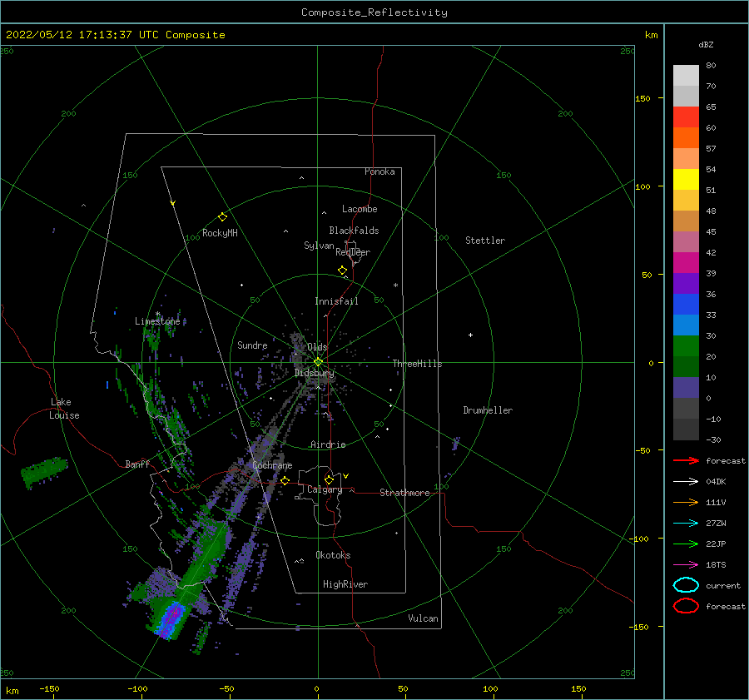This screenshot has width=749, height=700.
Task: Click the magenta 18TS arrow icon
Action: point(686,565)
